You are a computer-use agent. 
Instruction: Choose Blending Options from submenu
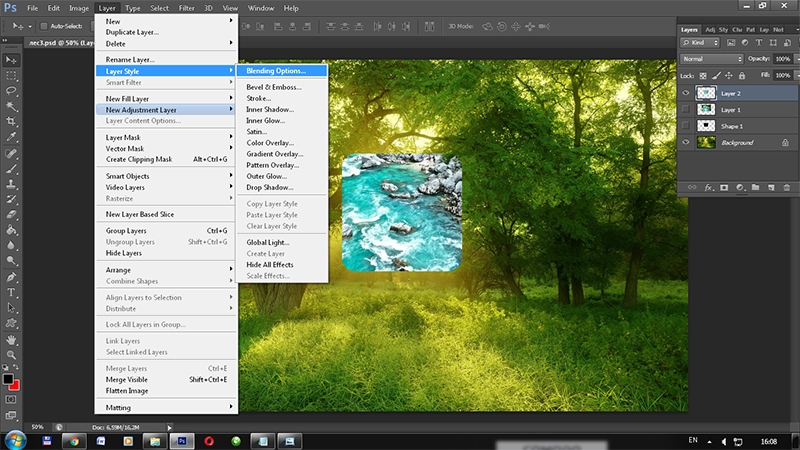[x=282, y=71]
